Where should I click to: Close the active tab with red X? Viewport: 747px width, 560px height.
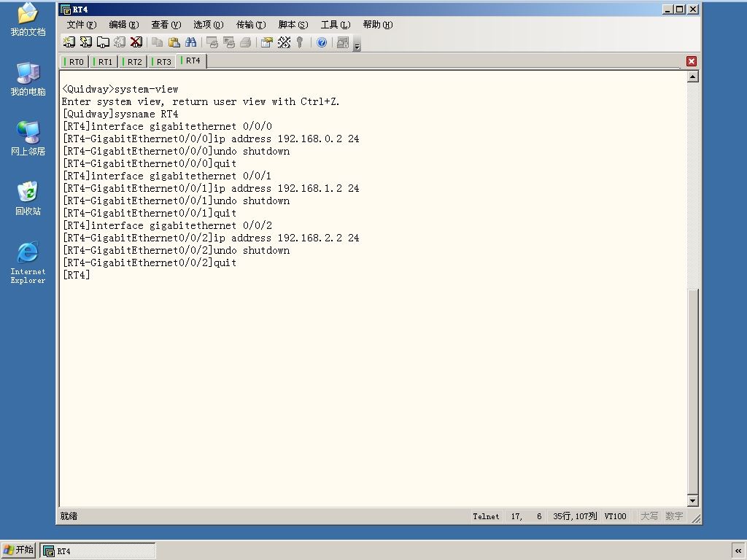[x=692, y=61]
